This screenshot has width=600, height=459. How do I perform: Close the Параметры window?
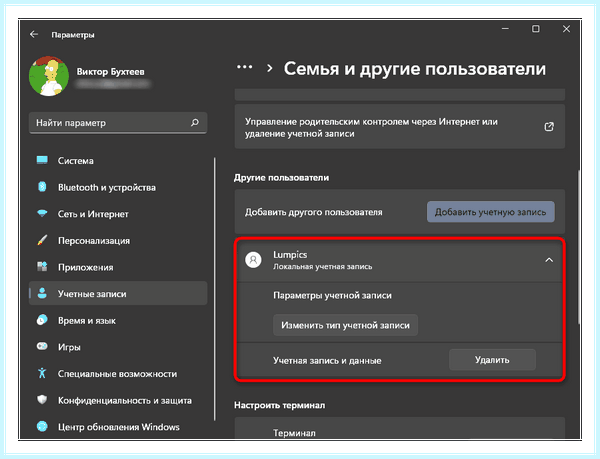566,29
